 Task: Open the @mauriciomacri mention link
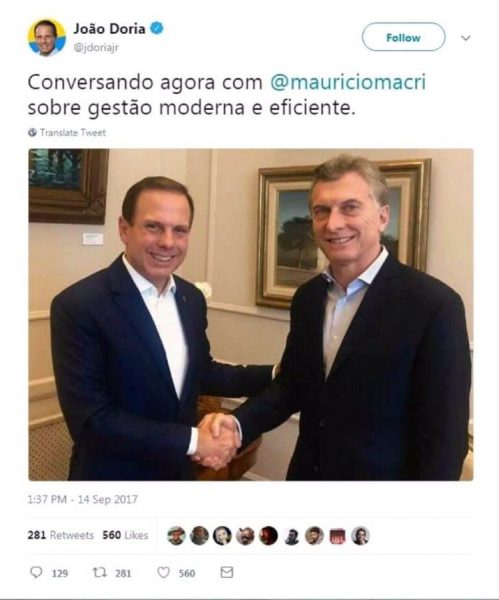pyautogui.click(x=348, y=82)
